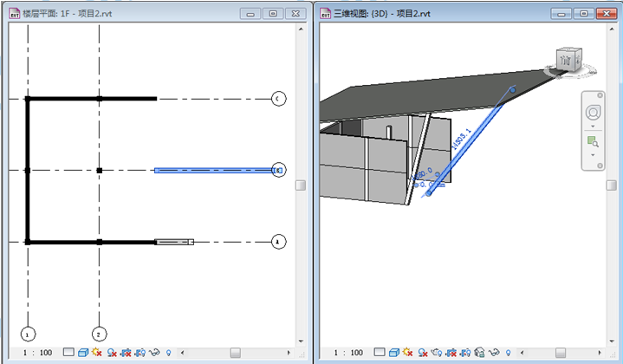Click the 1F view vertical scrollbar thumb
This screenshot has height=364, width=623.
click(x=301, y=185)
